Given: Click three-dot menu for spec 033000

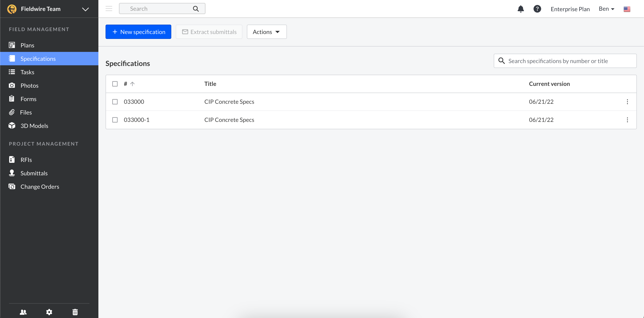Looking at the screenshot, I should pos(627,102).
